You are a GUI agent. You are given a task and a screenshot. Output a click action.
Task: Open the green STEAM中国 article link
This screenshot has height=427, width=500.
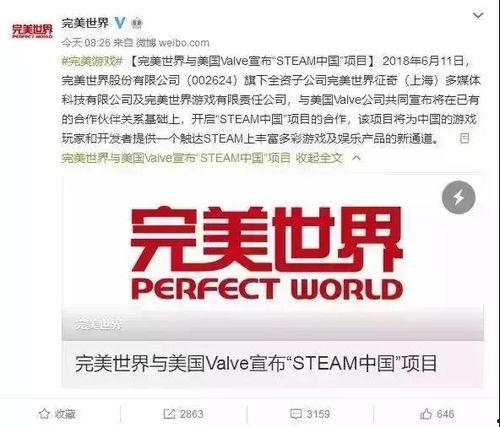coord(176,158)
